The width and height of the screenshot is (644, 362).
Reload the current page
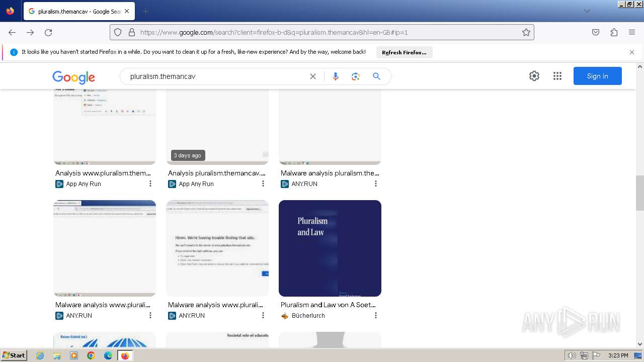pyautogui.click(x=48, y=32)
